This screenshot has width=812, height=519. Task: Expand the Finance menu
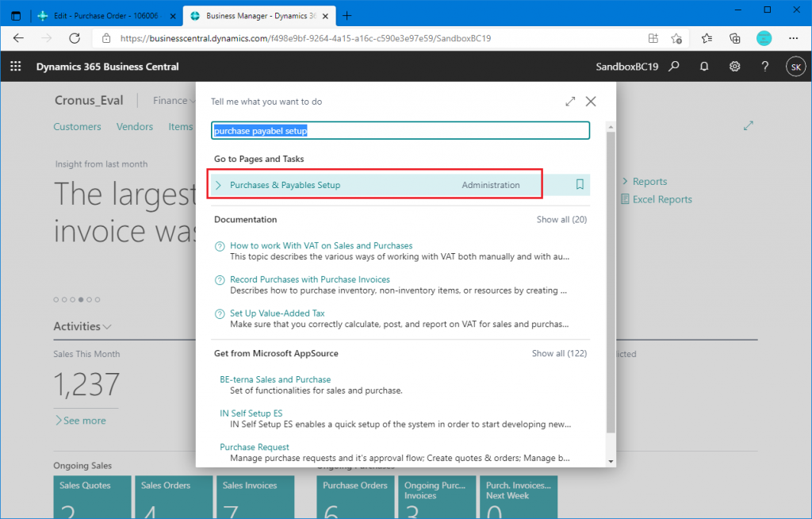pos(174,101)
